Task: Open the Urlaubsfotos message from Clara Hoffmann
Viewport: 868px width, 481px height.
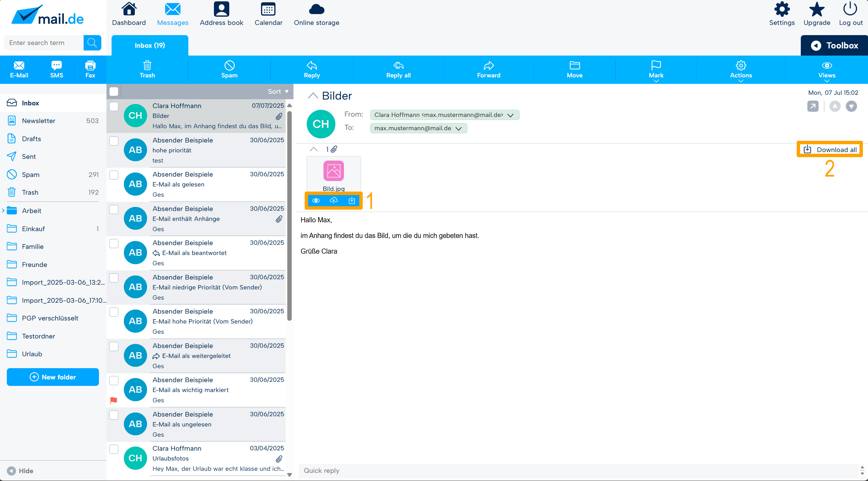Action: click(196, 459)
